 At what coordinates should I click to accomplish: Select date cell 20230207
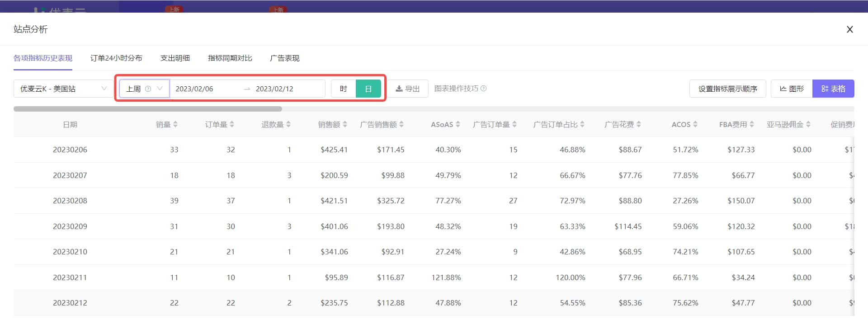70,175
